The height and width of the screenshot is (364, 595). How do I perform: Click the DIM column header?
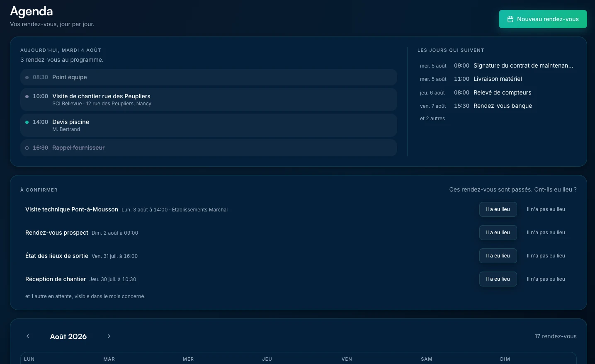(x=505, y=359)
